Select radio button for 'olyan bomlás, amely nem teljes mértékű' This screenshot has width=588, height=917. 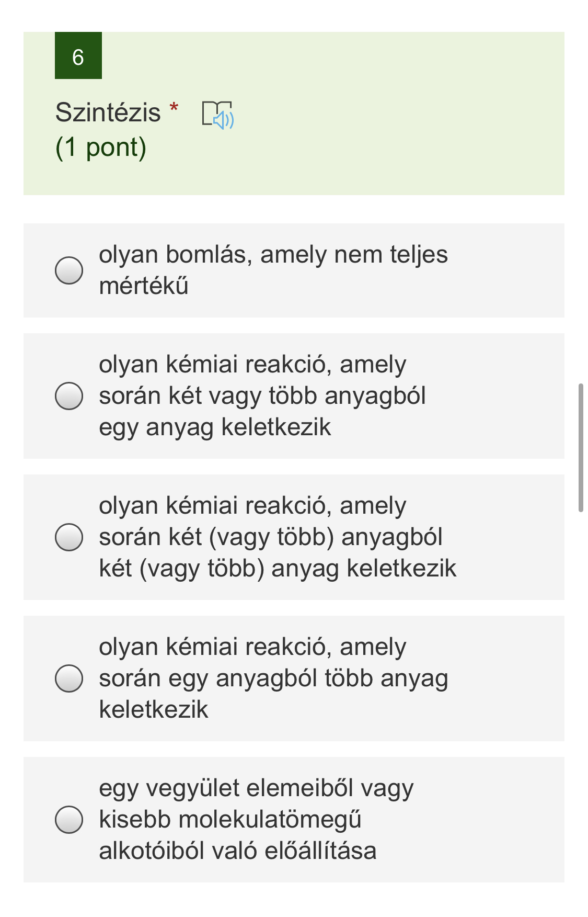[69, 270]
